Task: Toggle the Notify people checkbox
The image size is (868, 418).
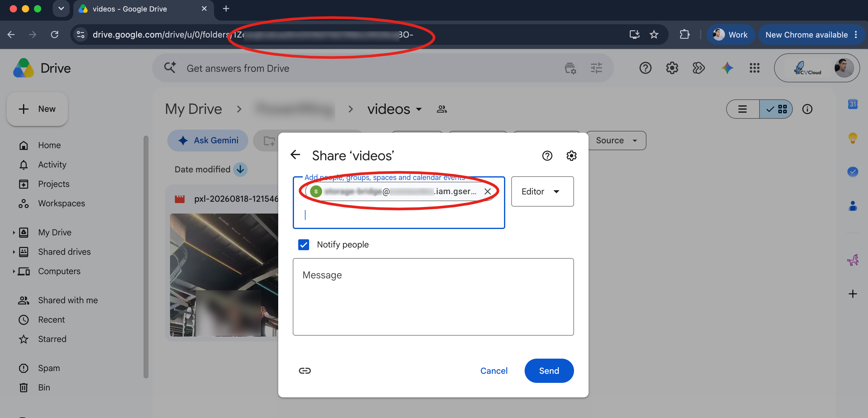Action: point(304,244)
